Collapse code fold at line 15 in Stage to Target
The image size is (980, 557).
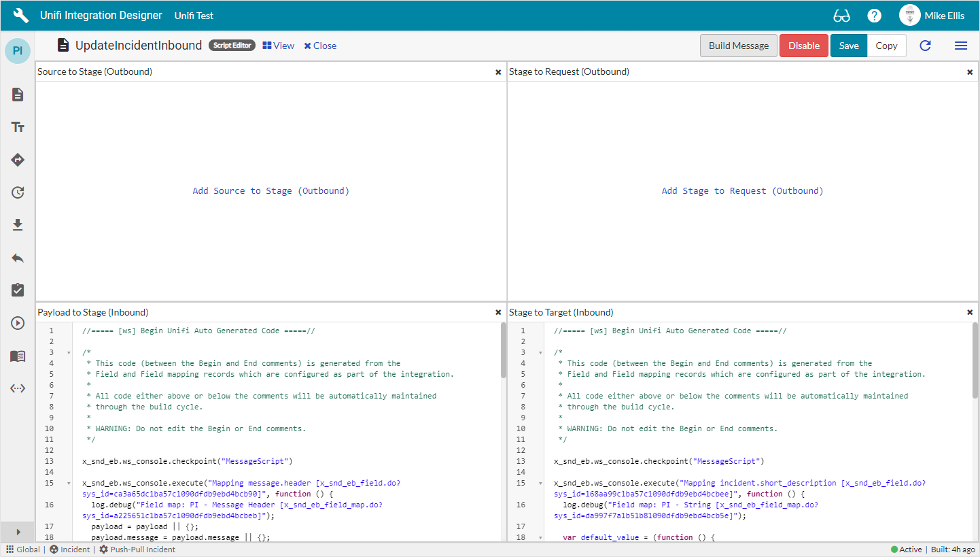pos(540,484)
